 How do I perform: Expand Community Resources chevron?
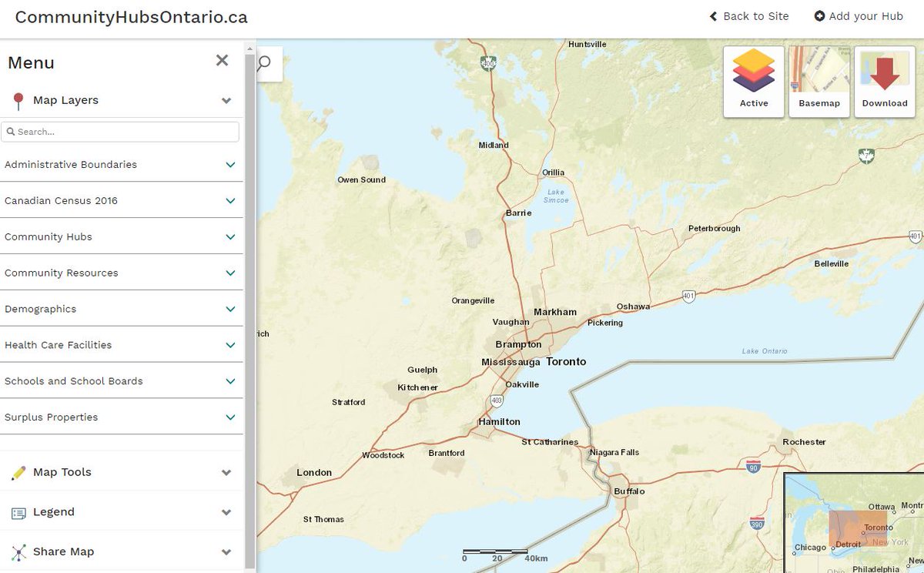230,273
